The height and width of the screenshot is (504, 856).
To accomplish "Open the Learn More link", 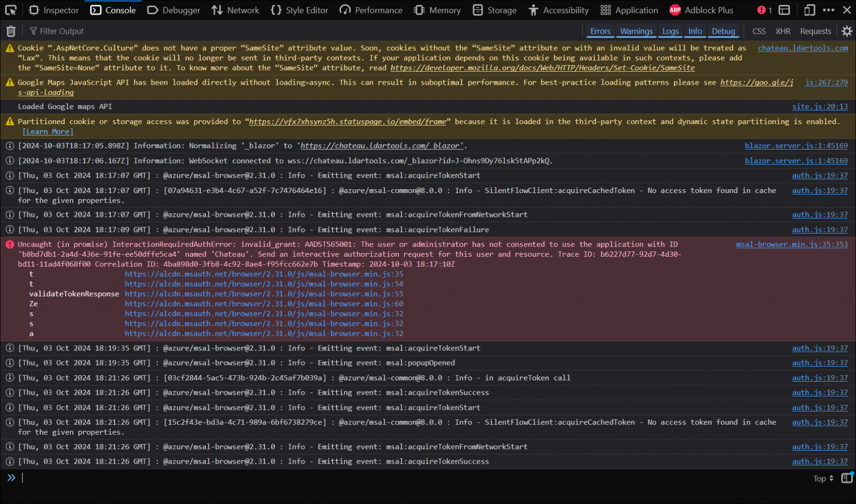I will click(48, 132).
